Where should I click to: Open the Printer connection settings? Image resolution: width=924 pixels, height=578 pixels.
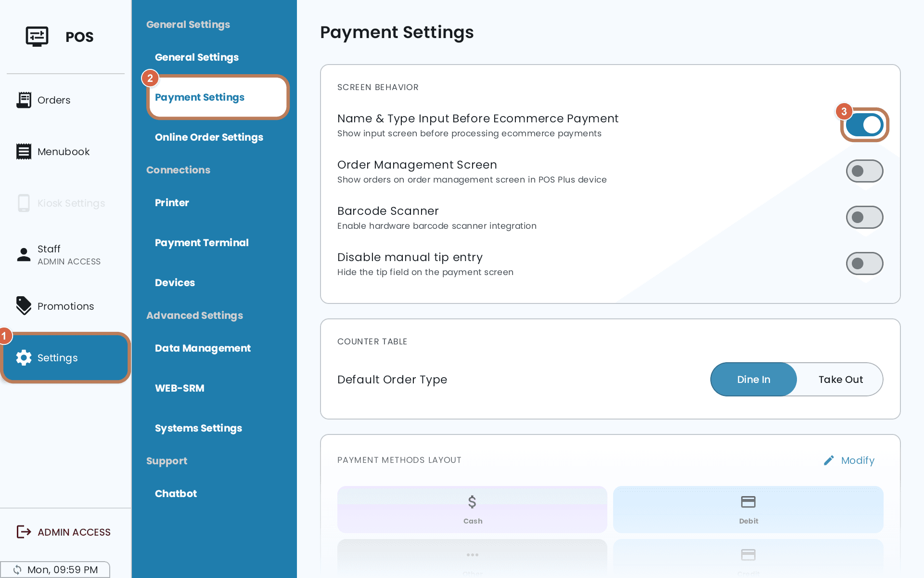172,203
